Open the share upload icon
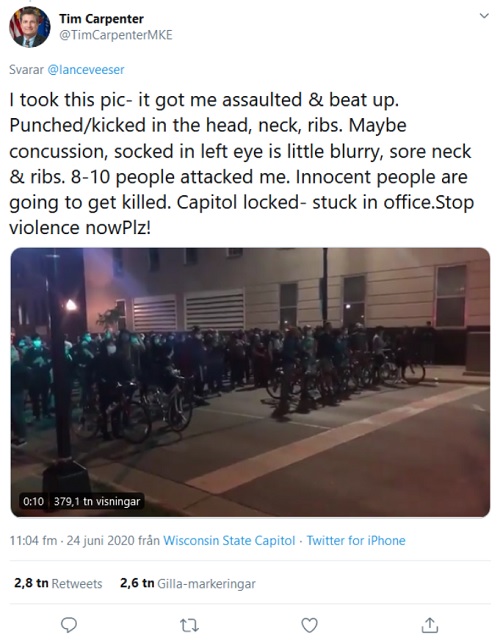This screenshot has width=500, height=642. click(430, 625)
